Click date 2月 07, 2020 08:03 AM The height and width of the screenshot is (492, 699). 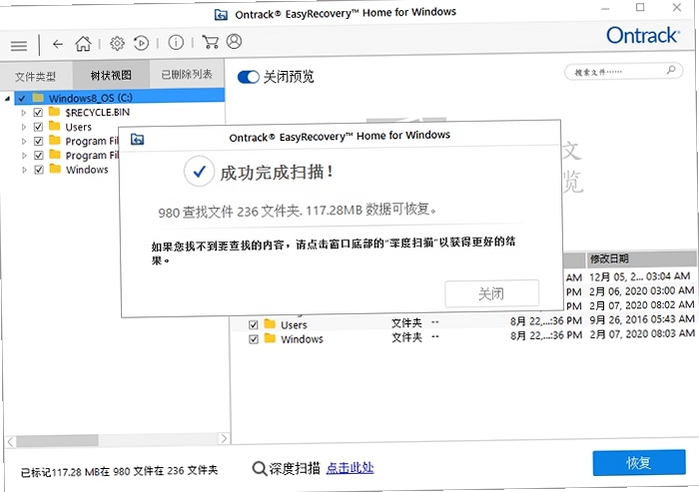[642, 334]
